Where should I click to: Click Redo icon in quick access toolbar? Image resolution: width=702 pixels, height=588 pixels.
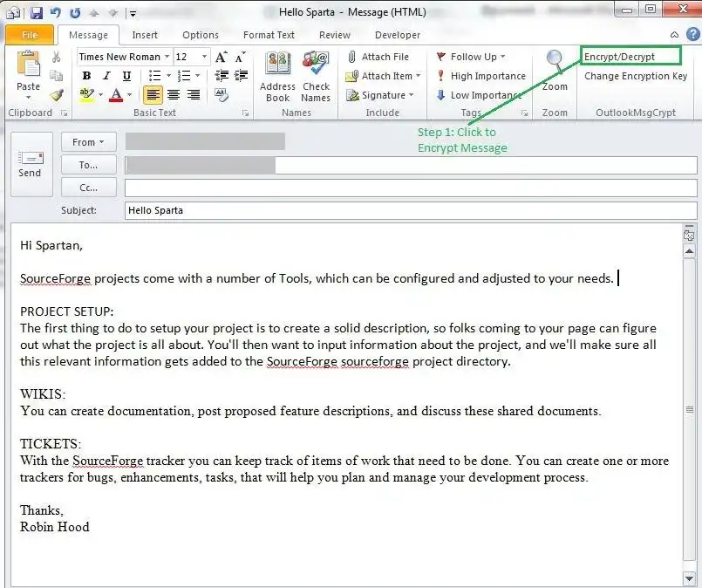[x=75, y=12]
